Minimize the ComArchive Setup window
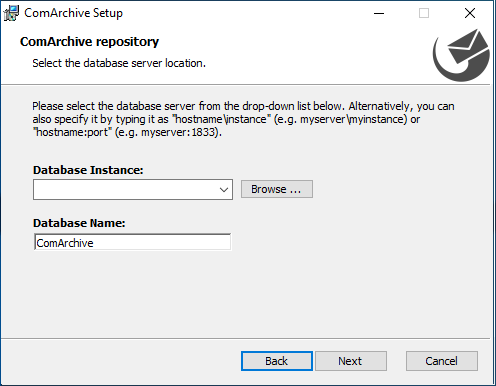The height and width of the screenshot is (386, 496). [x=379, y=13]
